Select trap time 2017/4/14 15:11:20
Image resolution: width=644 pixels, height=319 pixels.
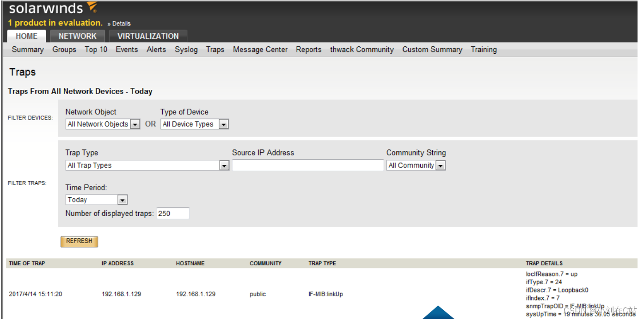tap(35, 294)
